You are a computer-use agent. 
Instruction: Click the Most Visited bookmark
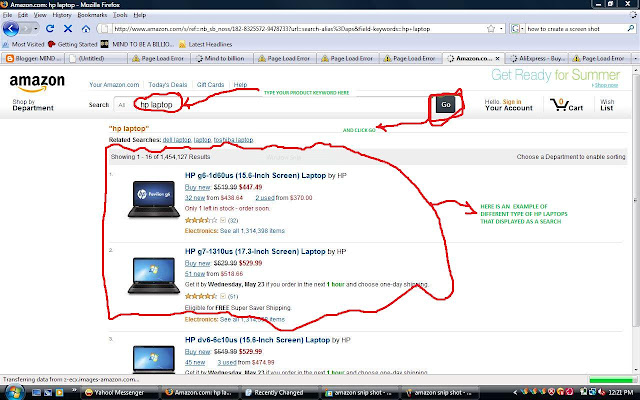coord(24,44)
